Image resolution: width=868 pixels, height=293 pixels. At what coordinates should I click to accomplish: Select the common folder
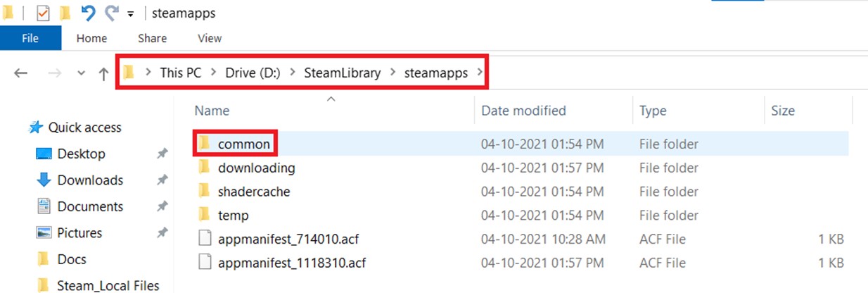click(243, 144)
